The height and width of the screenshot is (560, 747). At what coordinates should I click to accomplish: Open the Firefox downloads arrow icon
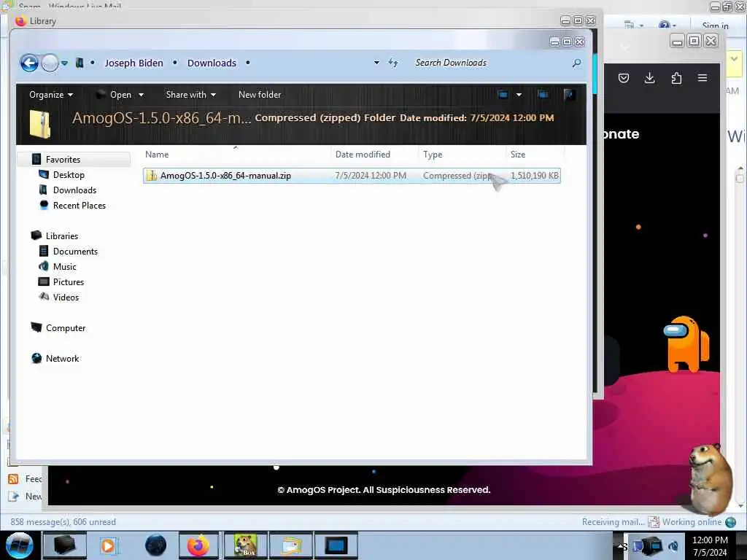[x=649, y=78]
